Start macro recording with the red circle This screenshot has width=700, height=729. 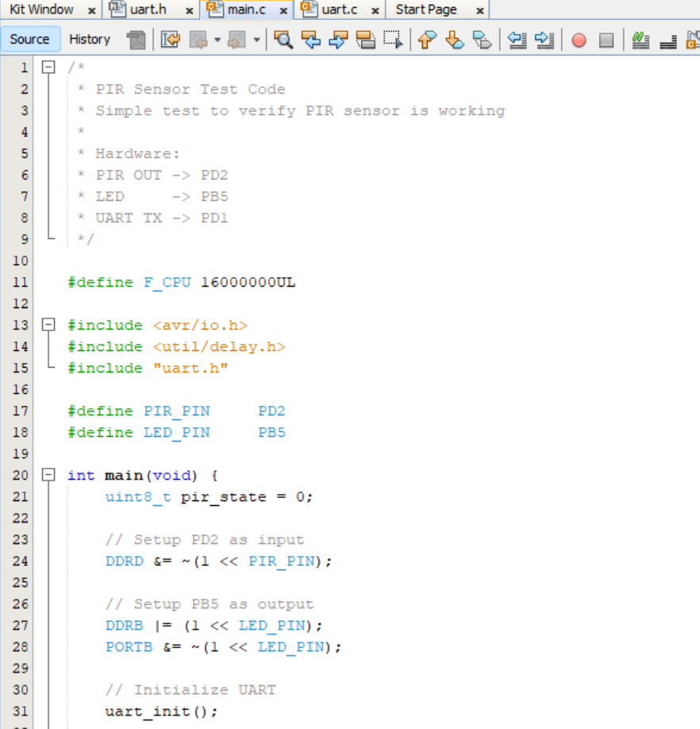579,40
